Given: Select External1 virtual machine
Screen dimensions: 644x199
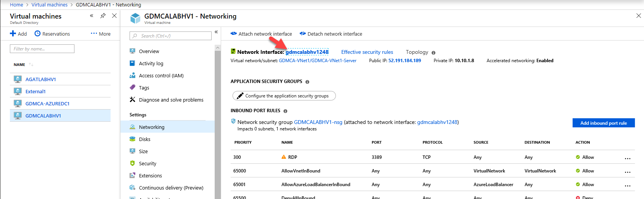Looking at the screenshot, I should coord(35,91).
